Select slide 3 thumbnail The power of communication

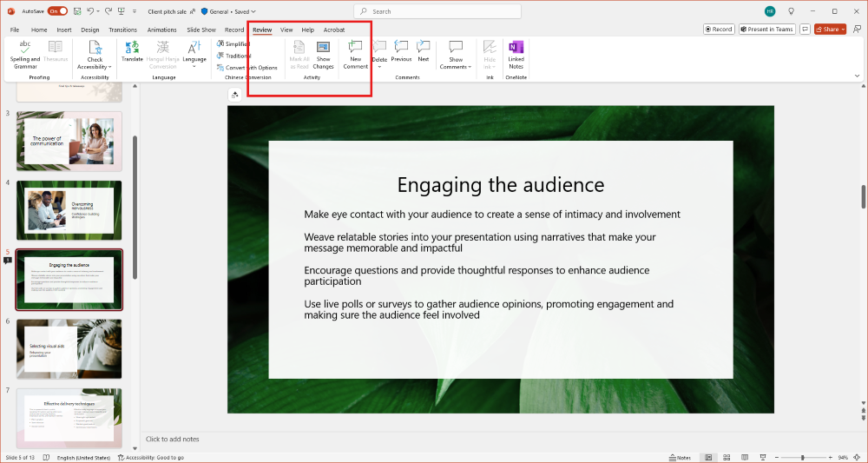[69, 141]
